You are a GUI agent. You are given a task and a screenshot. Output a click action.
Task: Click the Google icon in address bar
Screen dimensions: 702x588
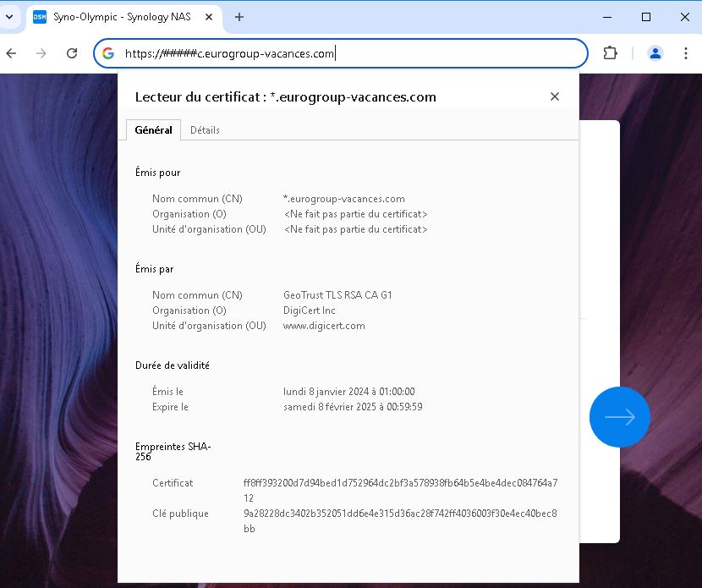(x=108, y=54)
